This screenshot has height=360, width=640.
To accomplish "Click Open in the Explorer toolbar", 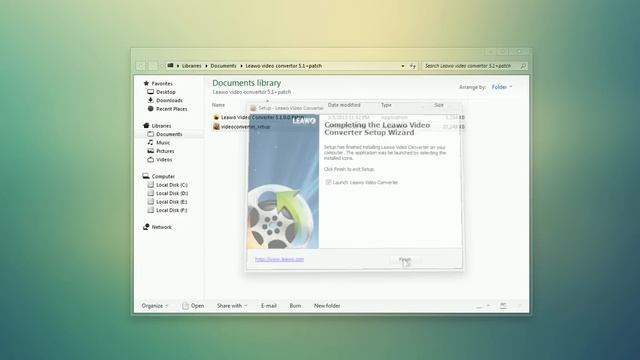I will (193, 306).
